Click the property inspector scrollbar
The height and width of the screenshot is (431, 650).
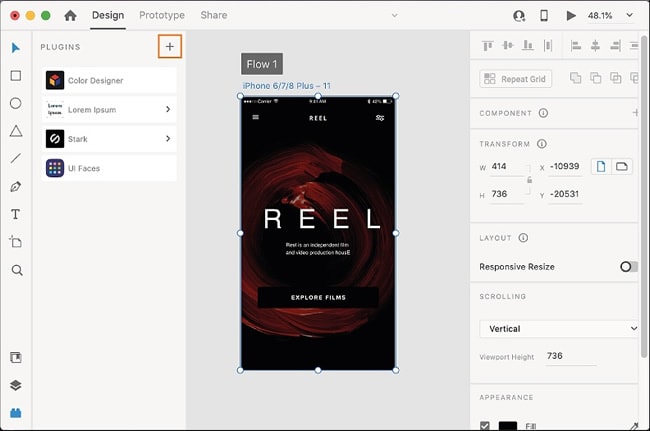tap(644, 195)
